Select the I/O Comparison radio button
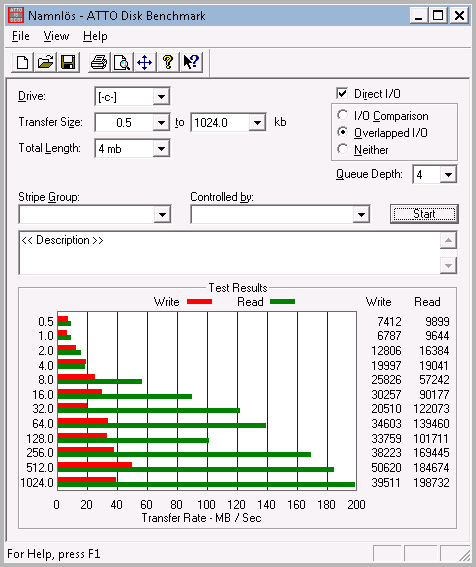This screenshot has width=476, height=567. [342, 115]
